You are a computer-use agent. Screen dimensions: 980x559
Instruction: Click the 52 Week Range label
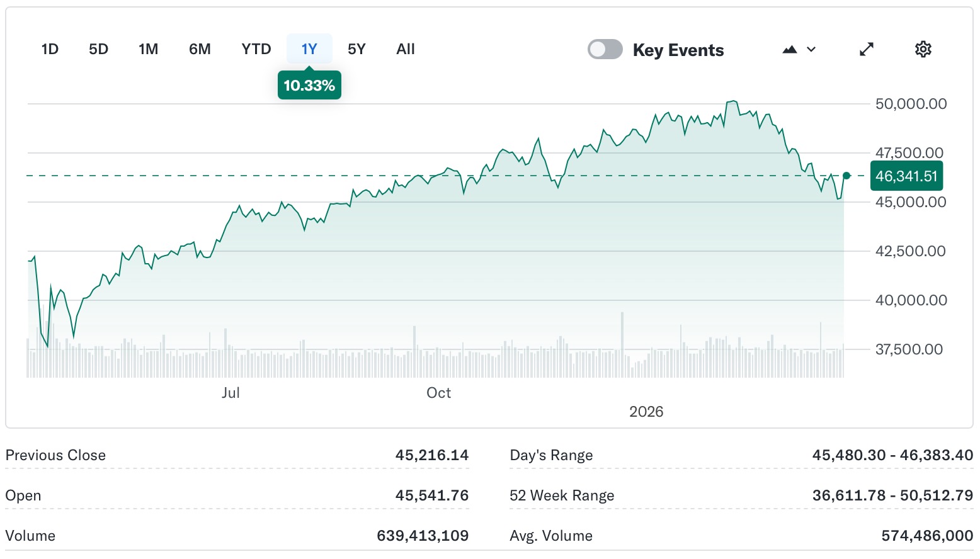(x=561, y=495)
